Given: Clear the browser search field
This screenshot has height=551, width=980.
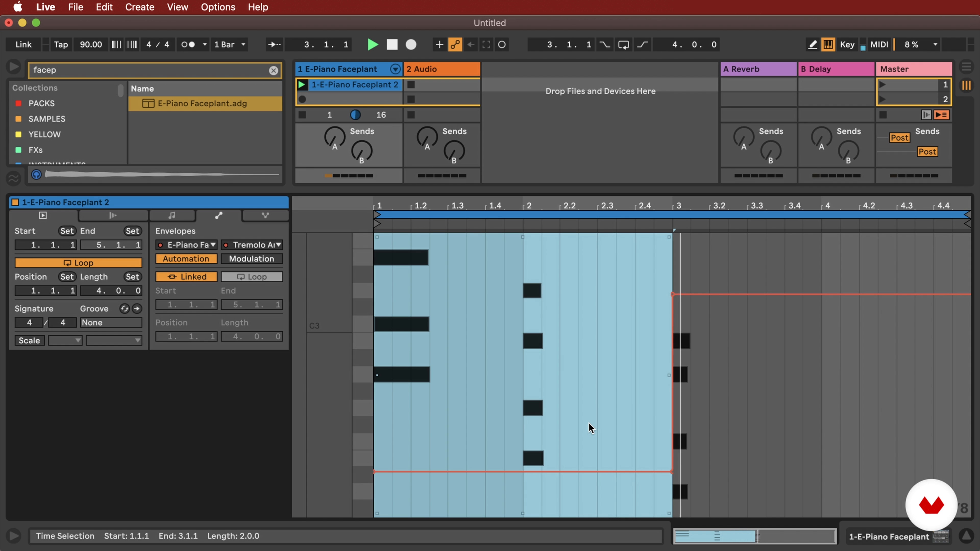Looking at the screenshot, I should pyautogui.click(x=274, y=70).
